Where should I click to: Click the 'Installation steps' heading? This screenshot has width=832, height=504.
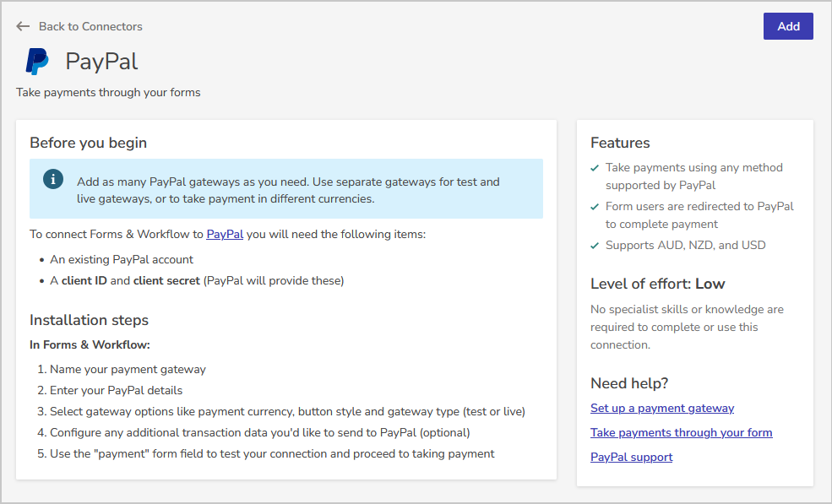point(89,320)
